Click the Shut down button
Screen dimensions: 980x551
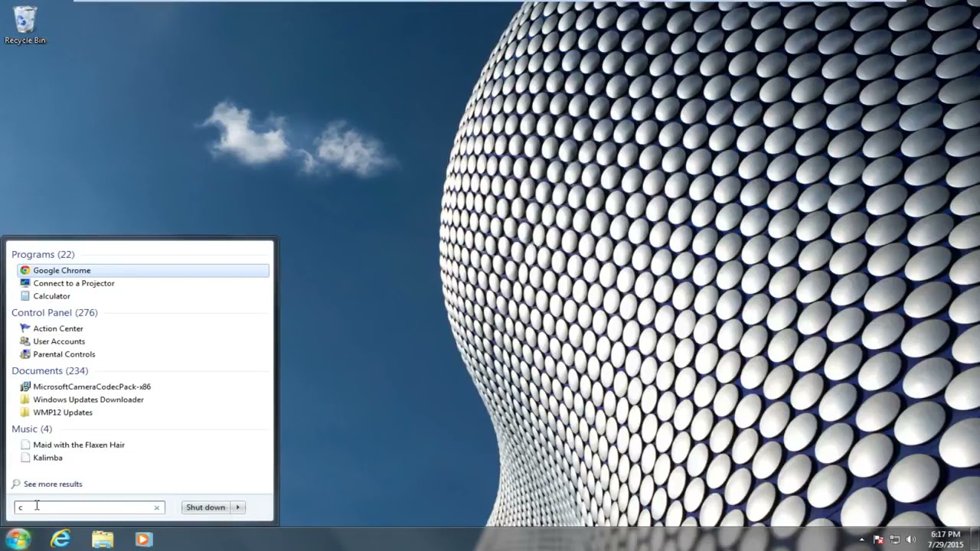(206, 507)
